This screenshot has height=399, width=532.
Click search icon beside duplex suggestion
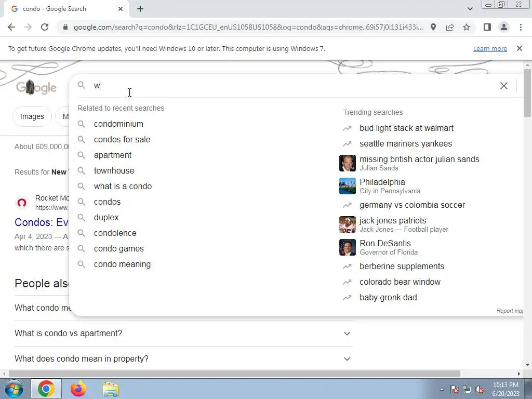click(81, 218)
